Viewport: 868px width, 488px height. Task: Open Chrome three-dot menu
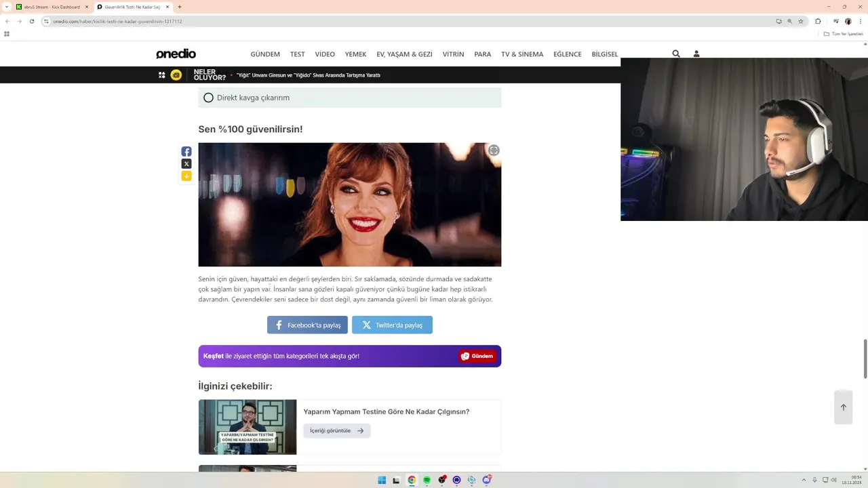click(x=860, y=21)
